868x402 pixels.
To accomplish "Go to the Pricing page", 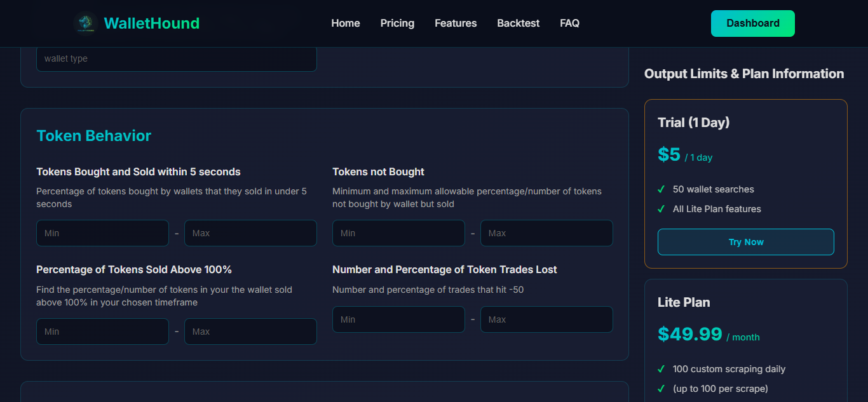I will click(x=397, y=23).
